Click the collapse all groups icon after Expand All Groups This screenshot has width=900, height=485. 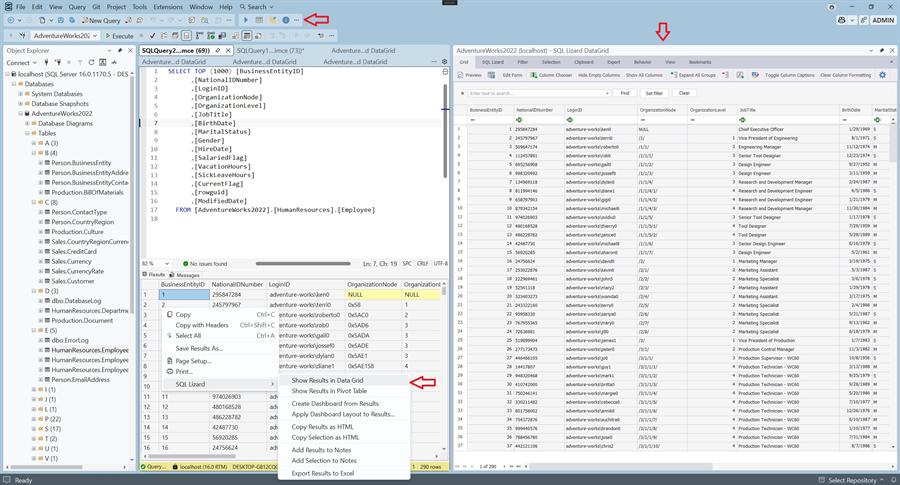(725, 75)
